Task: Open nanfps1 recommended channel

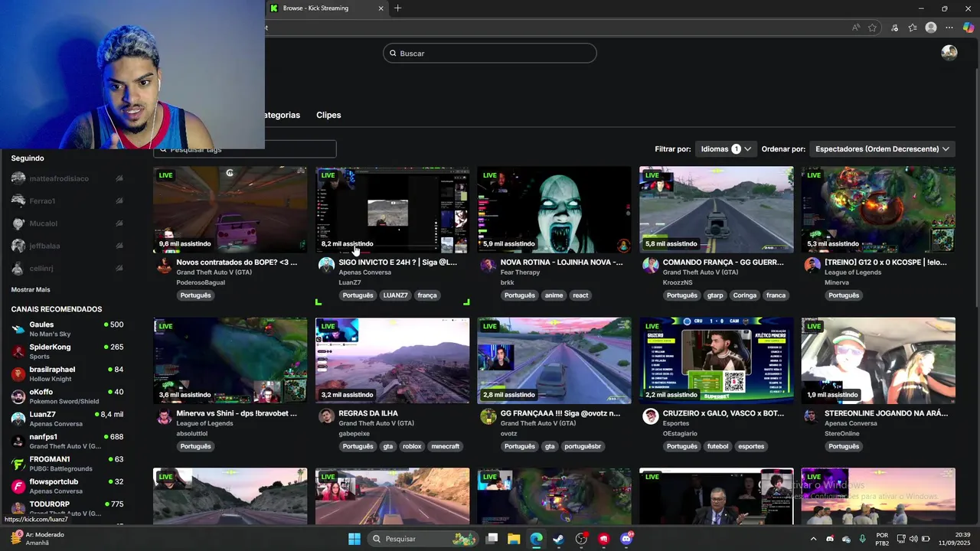Action: click(x=67, y=441)
